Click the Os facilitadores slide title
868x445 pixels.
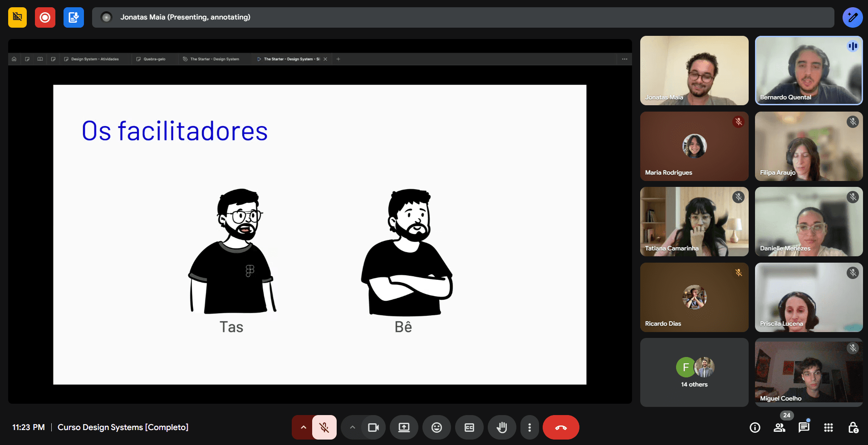(175, 131)
